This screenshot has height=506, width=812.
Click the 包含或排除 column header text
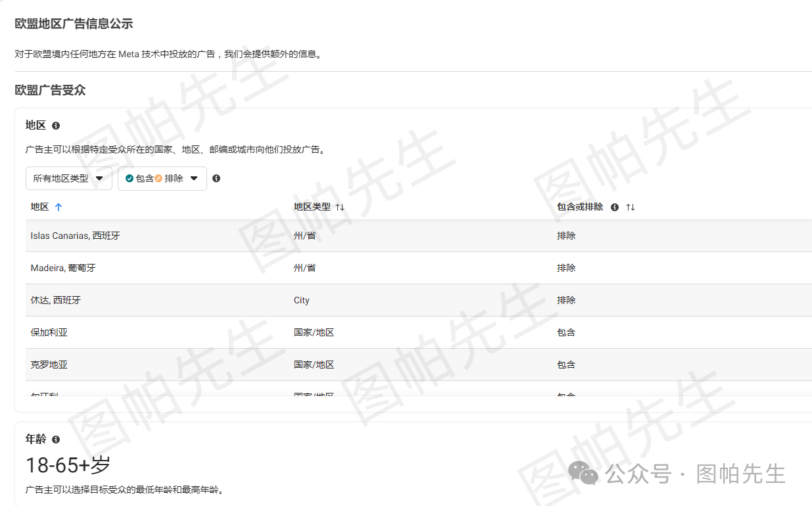[579, 207]
